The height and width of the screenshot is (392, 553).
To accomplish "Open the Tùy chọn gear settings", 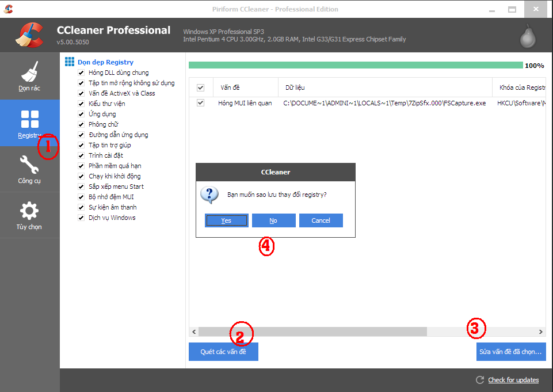I will click(x=29, y=211).
